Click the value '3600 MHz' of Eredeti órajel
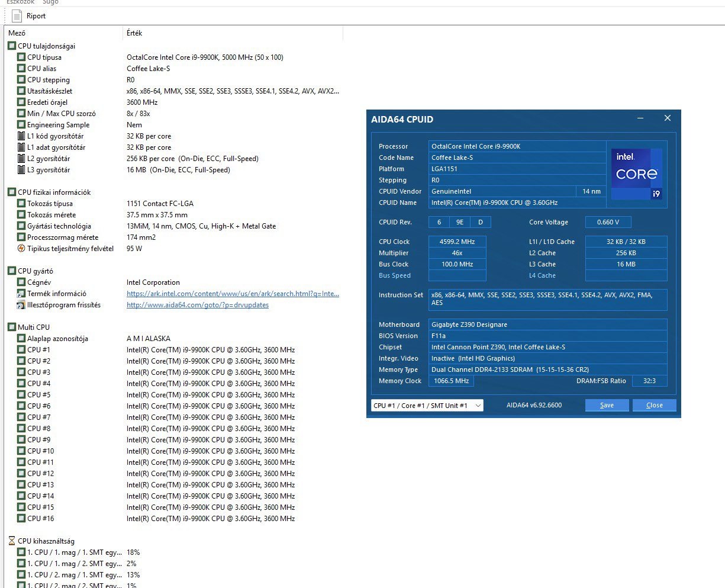 142,102
